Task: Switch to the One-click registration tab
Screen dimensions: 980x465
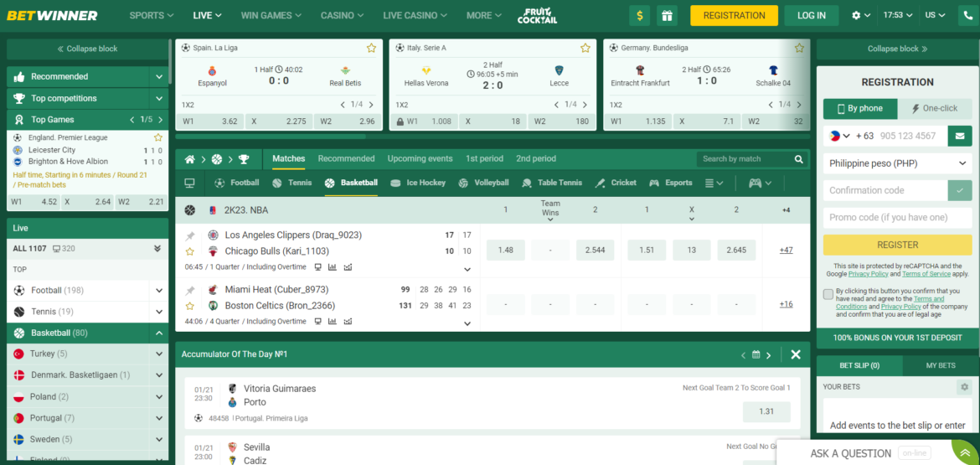Action: click(935, 108)
